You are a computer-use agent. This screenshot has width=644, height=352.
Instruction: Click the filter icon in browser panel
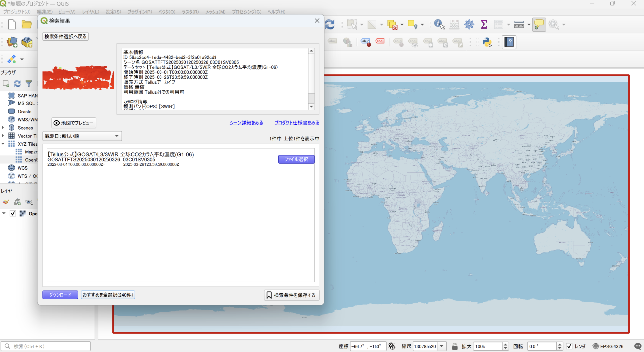pyautogui.click(x=29, y=84)
